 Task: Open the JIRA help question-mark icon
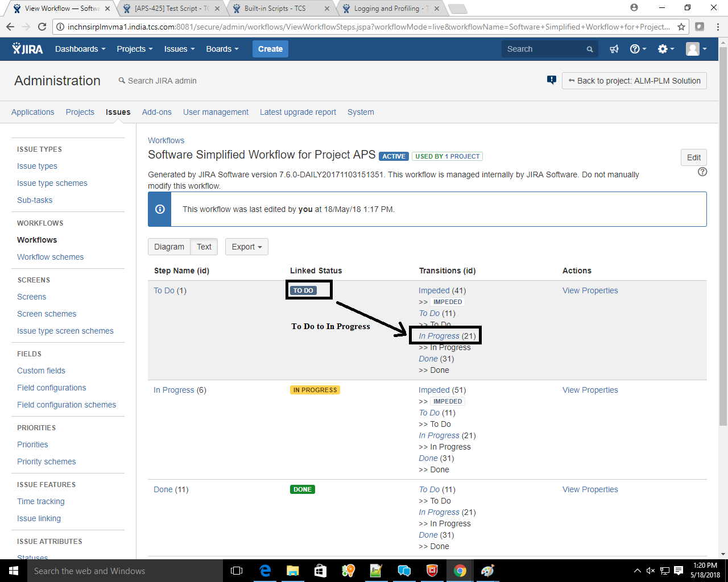635,49
